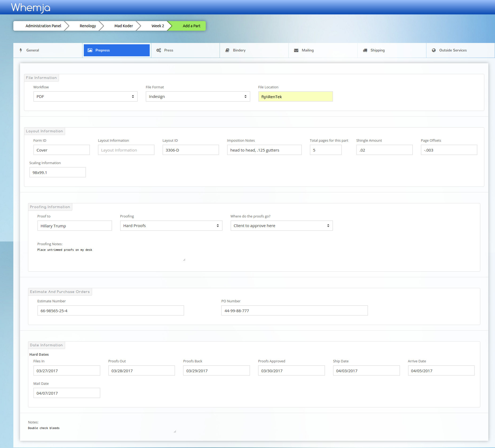
Task: Click the lightning bolt icon on General tab
Action: coord(21,50)
